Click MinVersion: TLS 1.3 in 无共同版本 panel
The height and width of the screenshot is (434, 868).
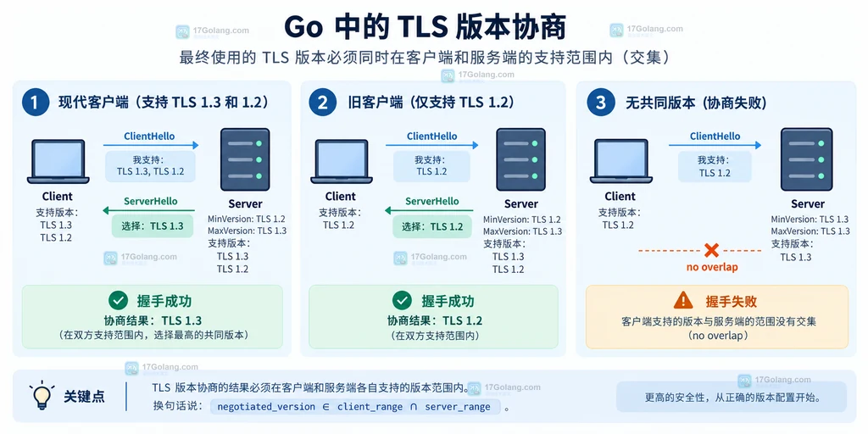tap(810, 220)
